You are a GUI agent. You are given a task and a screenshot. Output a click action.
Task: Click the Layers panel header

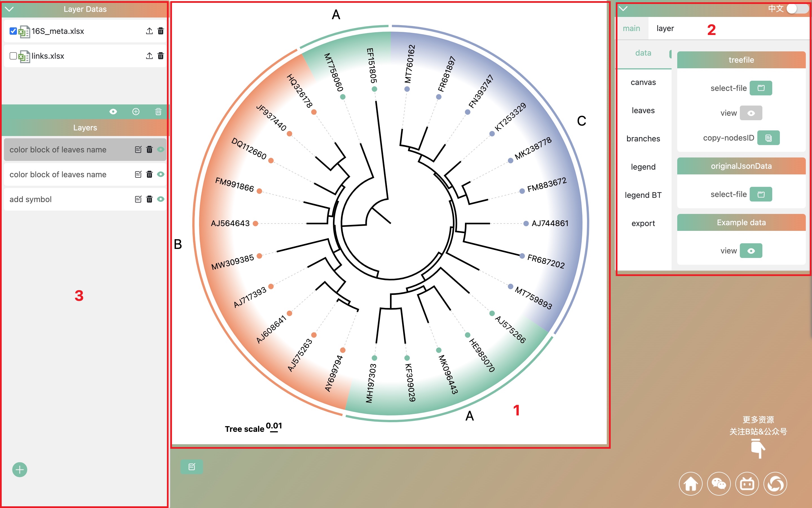pyautogui.click(x=85, y=128)
